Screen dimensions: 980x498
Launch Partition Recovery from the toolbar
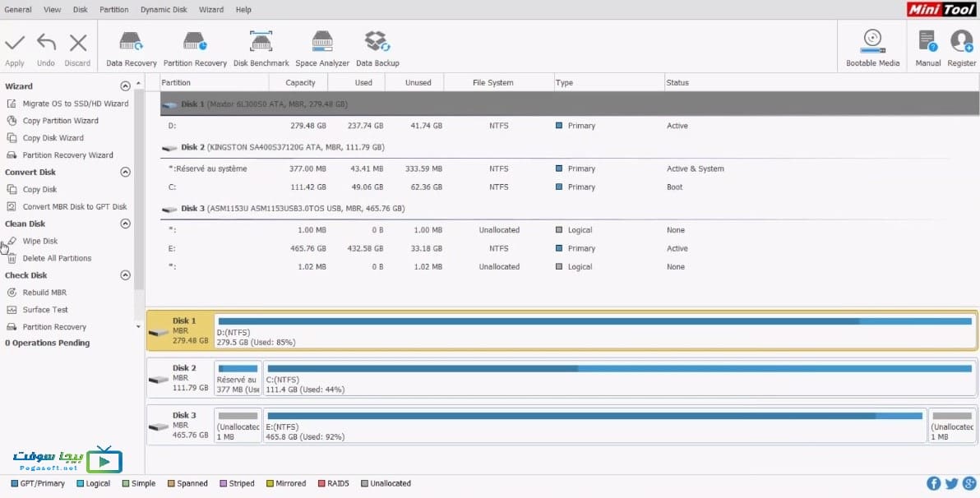195,48
